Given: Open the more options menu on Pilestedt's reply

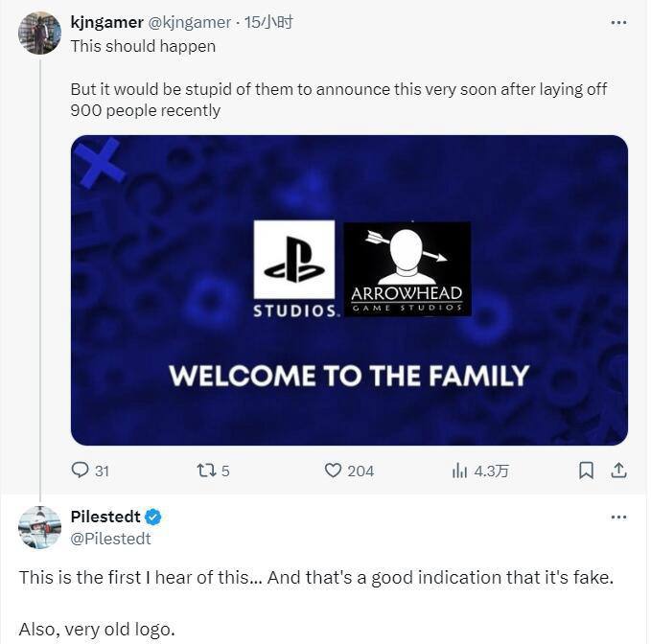Looking at the screenshot, I should coord(618,517).
